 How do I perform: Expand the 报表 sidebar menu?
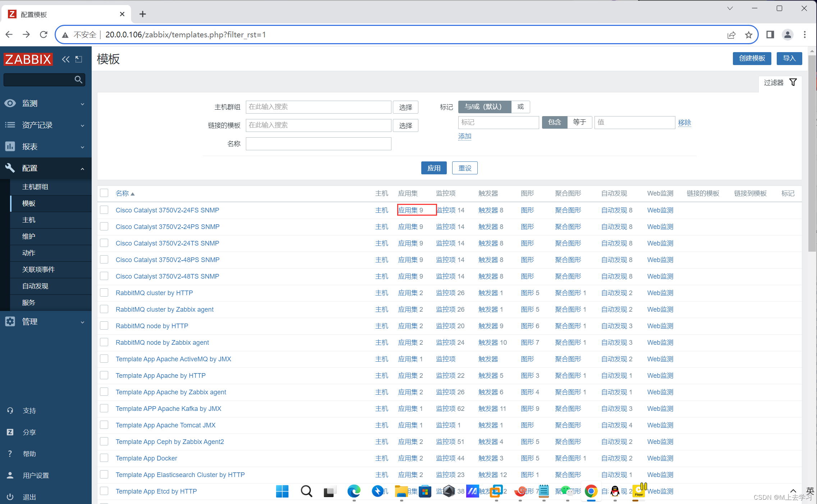coord(46,147)
